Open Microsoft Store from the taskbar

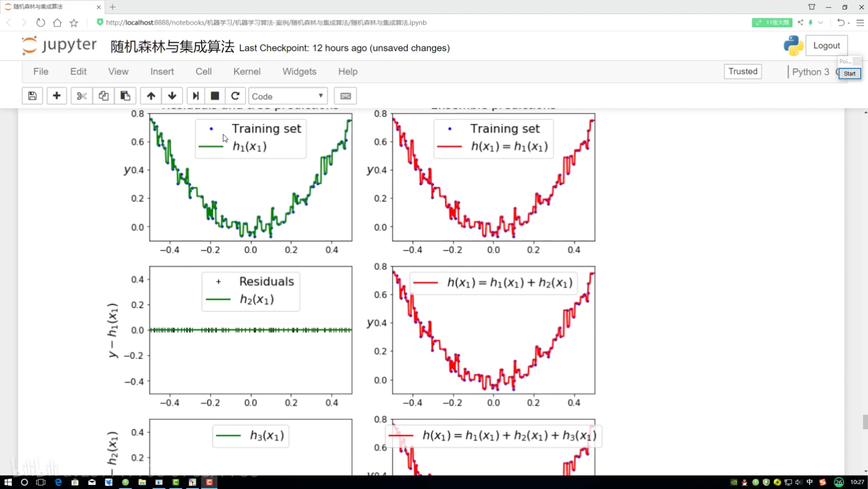click(75, 482)
